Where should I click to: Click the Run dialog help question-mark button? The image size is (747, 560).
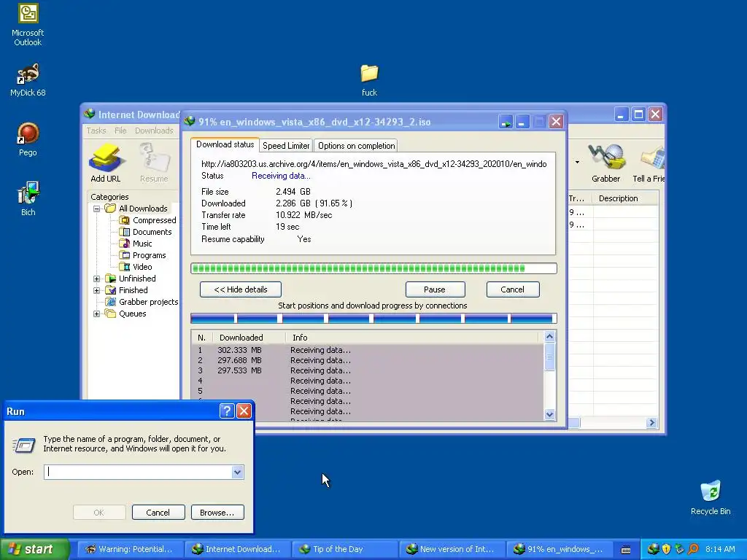[227, 411]
